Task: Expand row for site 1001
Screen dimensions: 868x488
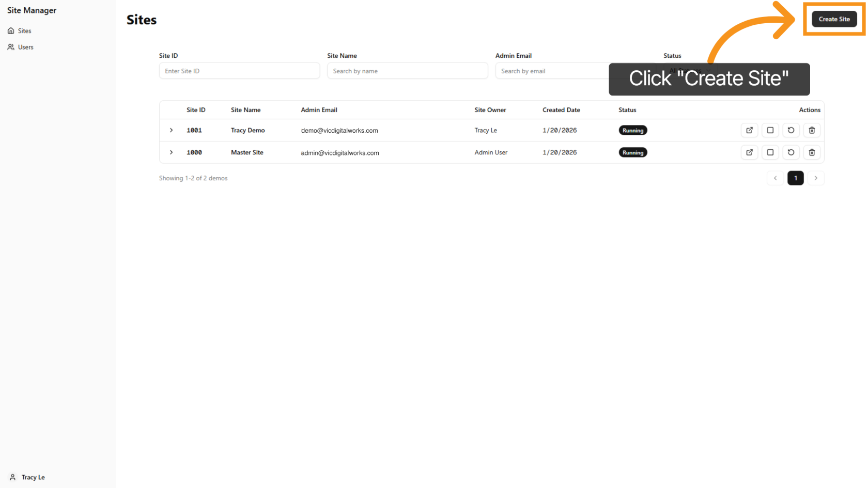Action: (x=172, y=130)
